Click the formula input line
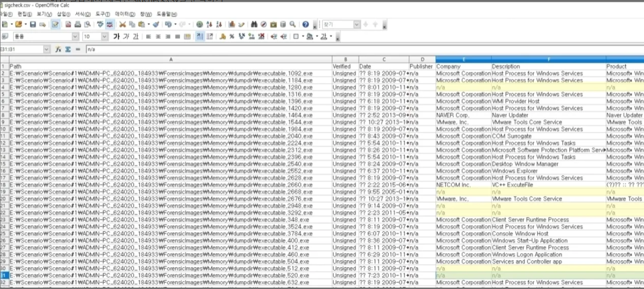Viewport: 644px width, 289px height. pos(365,49)
